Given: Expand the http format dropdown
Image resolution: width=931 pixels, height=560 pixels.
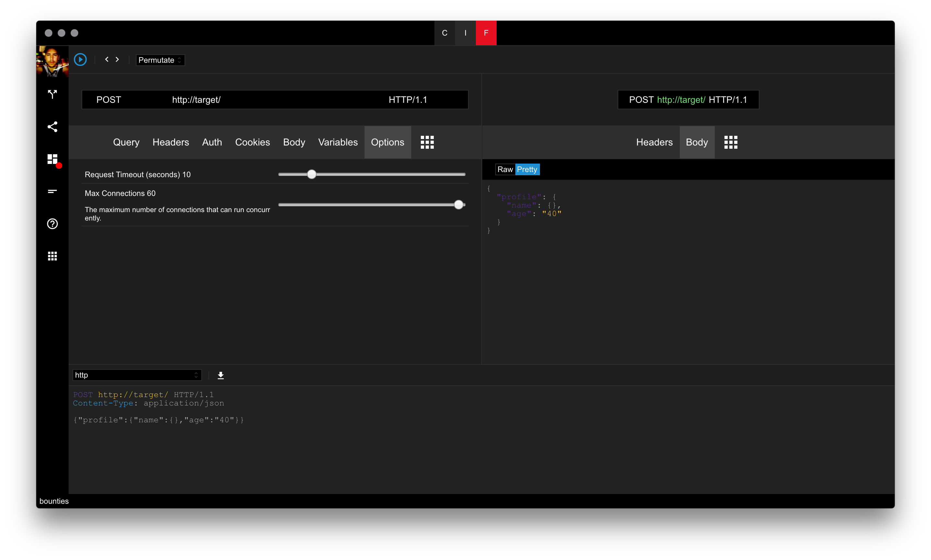Looking at the screenshot, I should (x=137, y=375).
